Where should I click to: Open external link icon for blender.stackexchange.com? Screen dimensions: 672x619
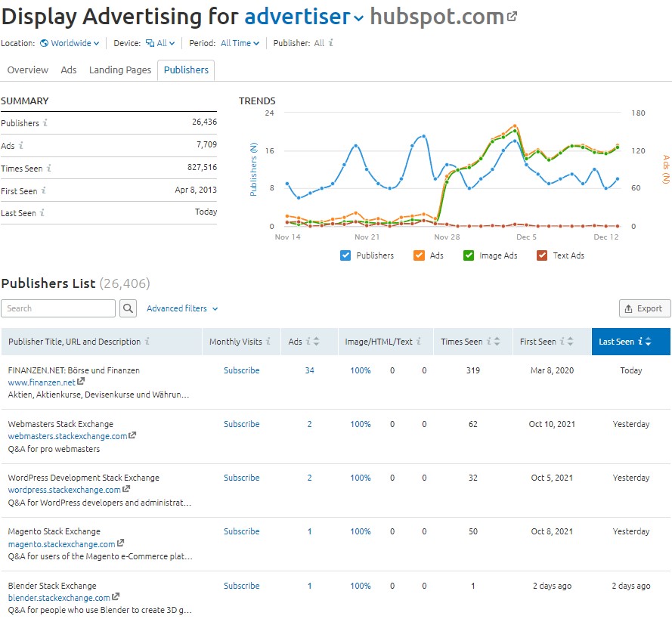point(116,596)
